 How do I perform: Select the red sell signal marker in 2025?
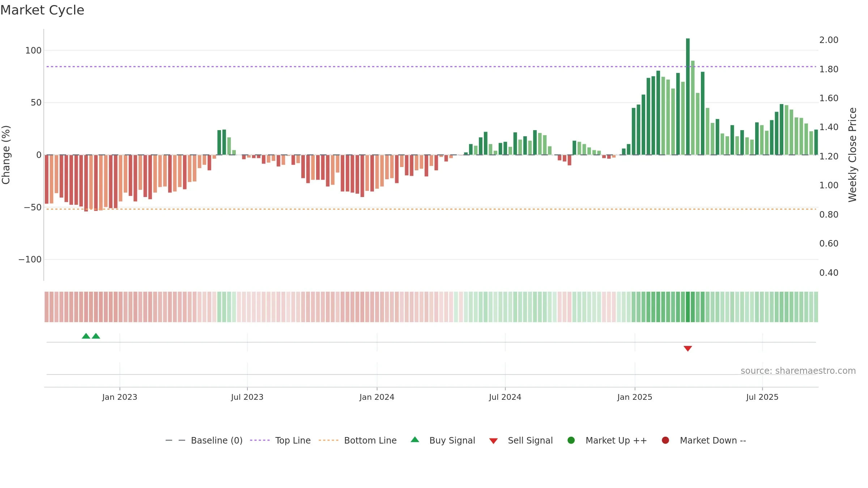pyautogui.click(x=688, y=348)
